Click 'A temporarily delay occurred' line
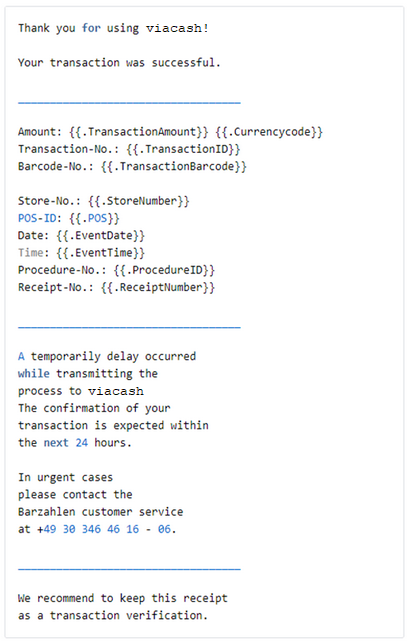 (107, 356)
